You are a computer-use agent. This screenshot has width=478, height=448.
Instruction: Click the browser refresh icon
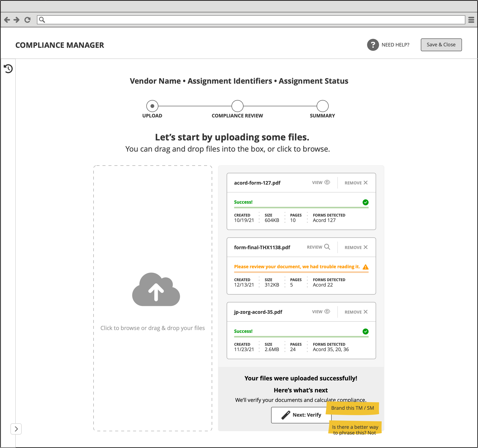point(27,20)
